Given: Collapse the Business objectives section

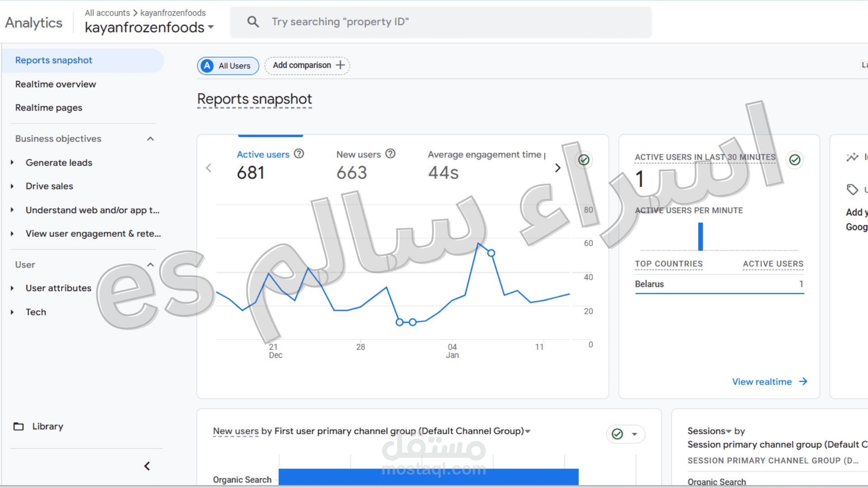Looking at the screenshot, I should point(151,139).
